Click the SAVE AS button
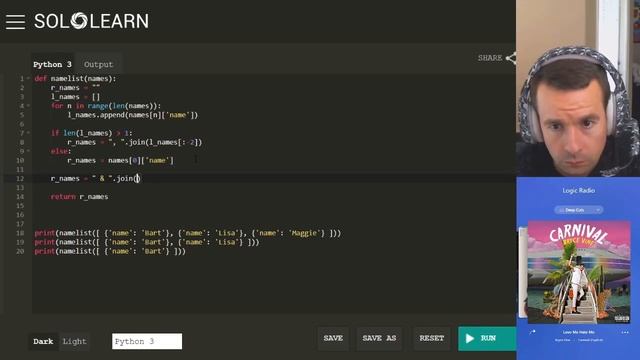The width and height of the screenshot is (640, 360). 379,338
